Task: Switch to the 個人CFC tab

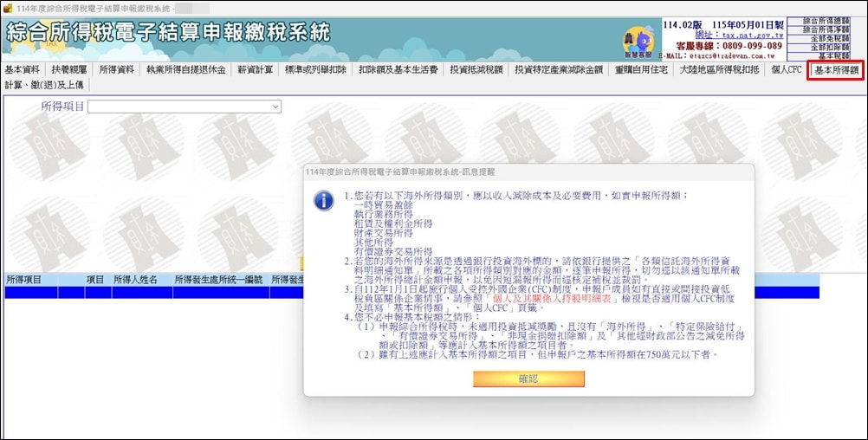Action: (x=786, y=70)
